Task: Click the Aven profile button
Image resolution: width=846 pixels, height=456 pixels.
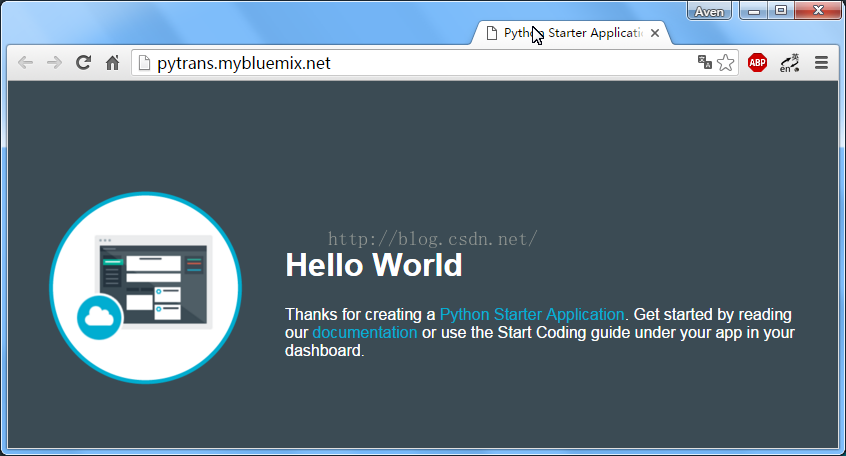Action: click(709, 11)
